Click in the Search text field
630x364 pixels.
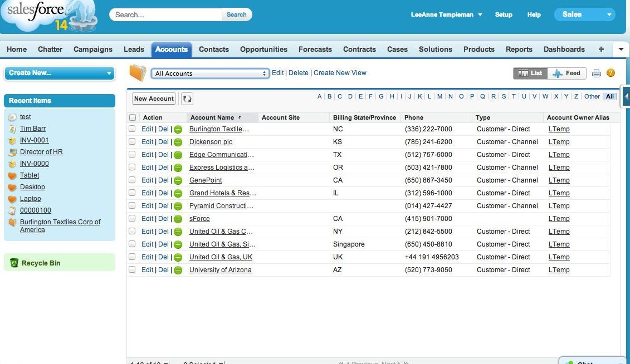[x=165, y=14]
